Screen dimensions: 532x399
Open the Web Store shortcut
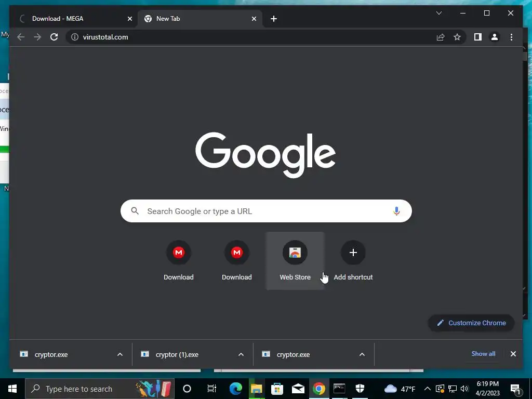tap(295, 261)
